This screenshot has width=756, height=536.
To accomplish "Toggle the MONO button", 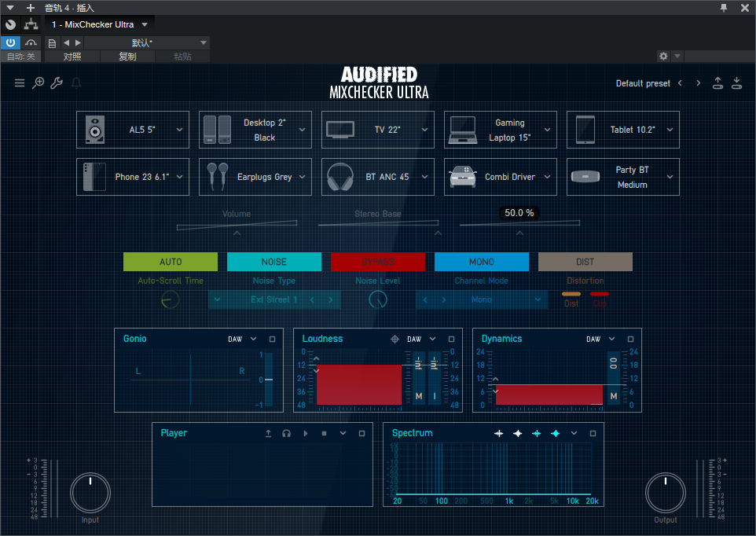I will pos(481,262).
